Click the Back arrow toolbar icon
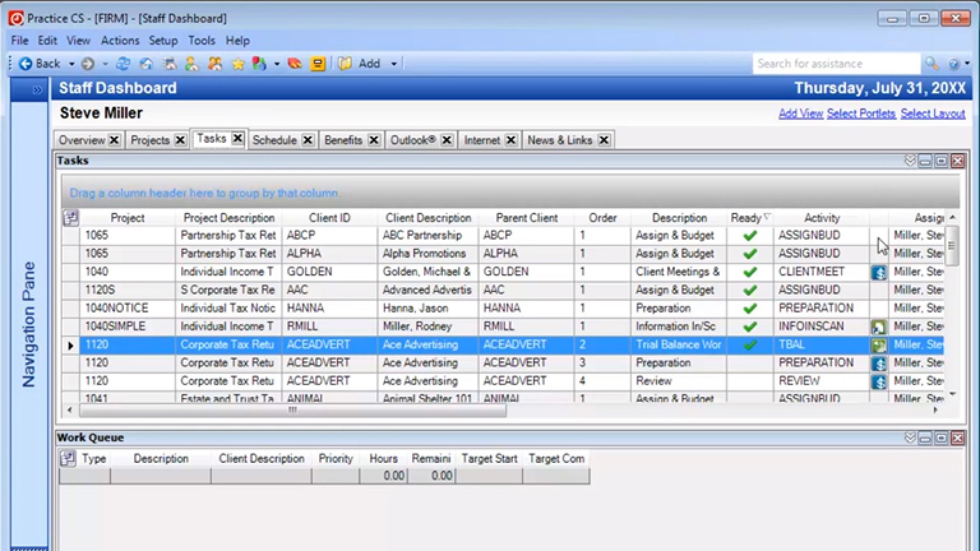The image size is (980, 551). [x=26, y=64]
